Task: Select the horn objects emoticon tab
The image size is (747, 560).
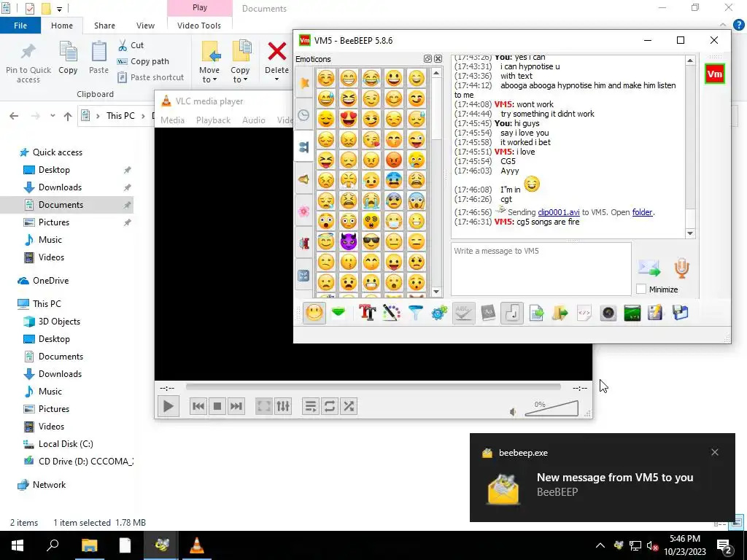Action: (x=304, y=179)
